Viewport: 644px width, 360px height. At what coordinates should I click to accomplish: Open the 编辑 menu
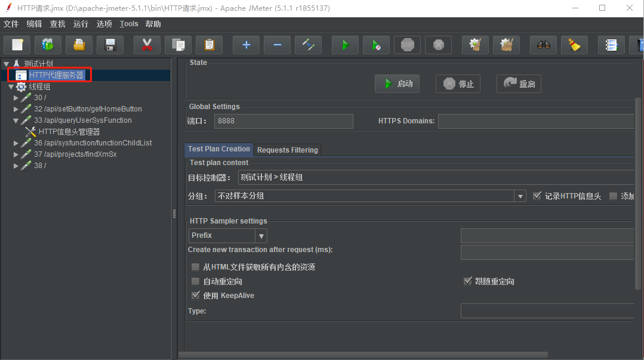pyautogui.click(x=34, y=24)
